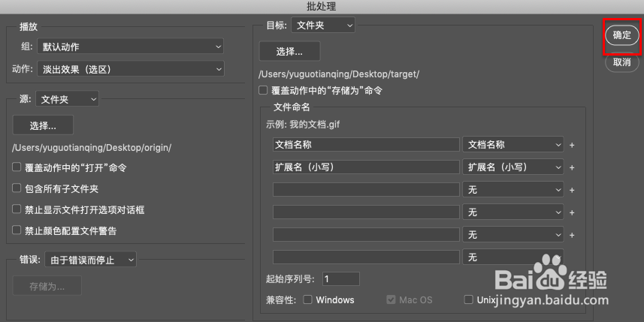This screenshot has width=644, height=322.
Task: Open the 文档名称 naming dropdown
Action: point(513,145)
